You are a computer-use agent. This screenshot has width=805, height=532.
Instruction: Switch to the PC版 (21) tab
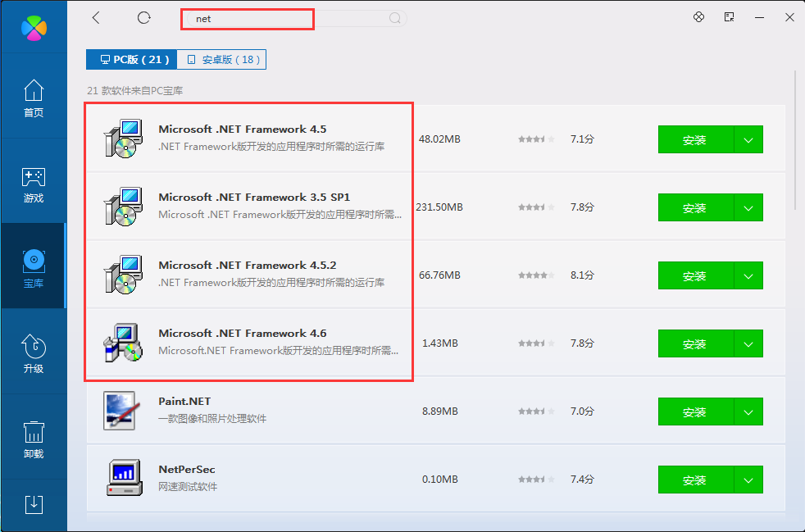pyautogui.click(x=132, y=59)
